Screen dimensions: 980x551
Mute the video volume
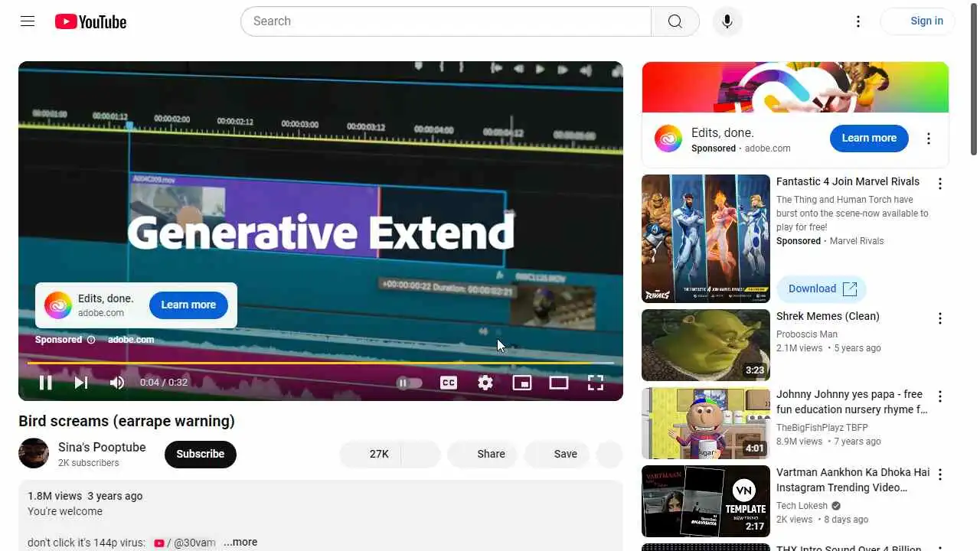click(x=117, y=383)
